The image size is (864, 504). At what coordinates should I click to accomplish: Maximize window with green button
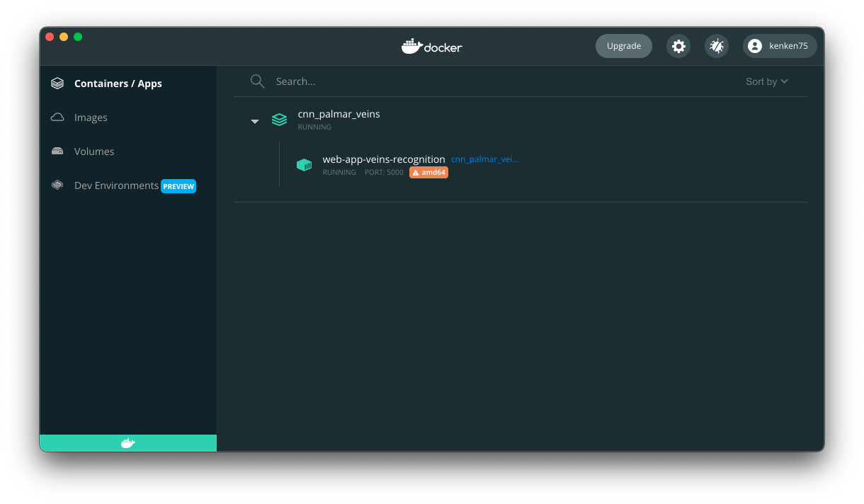[78, 37]
